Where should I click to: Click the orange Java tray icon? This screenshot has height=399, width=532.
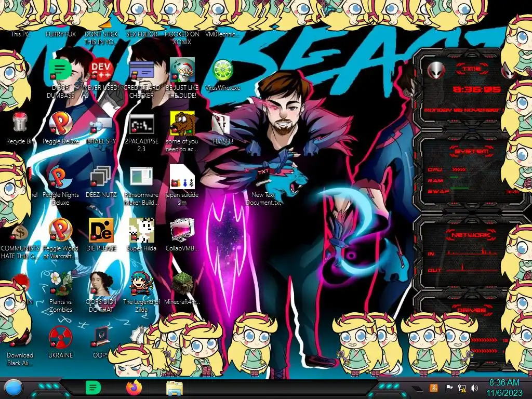[x=434, y=388]
